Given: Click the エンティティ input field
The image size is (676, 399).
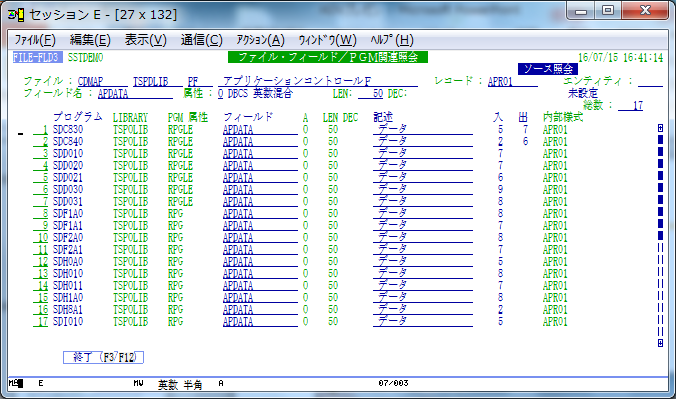Looking at the screenshot, I should pyautogui.click(x=650, y=81).
